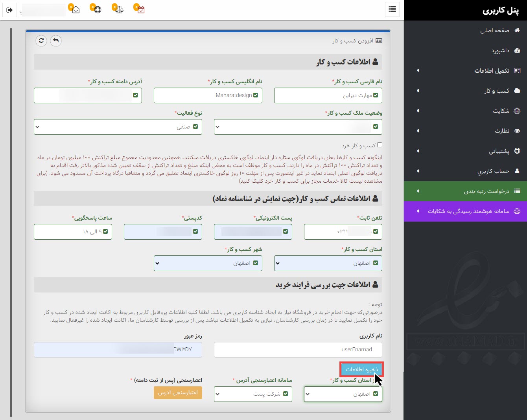Open the استان کسب و کار dropdown
Viewport: 527px width, 420px height.
(328, 263)
